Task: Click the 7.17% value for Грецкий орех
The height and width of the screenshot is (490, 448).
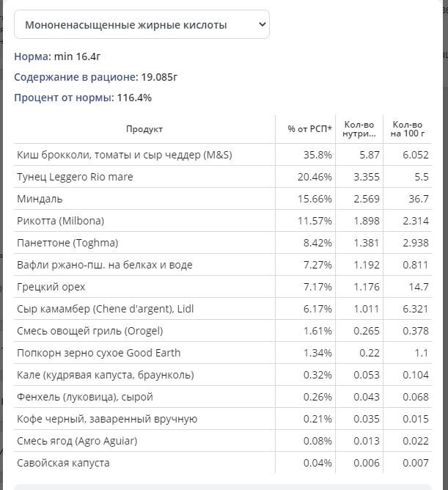Action: (317, 287)
